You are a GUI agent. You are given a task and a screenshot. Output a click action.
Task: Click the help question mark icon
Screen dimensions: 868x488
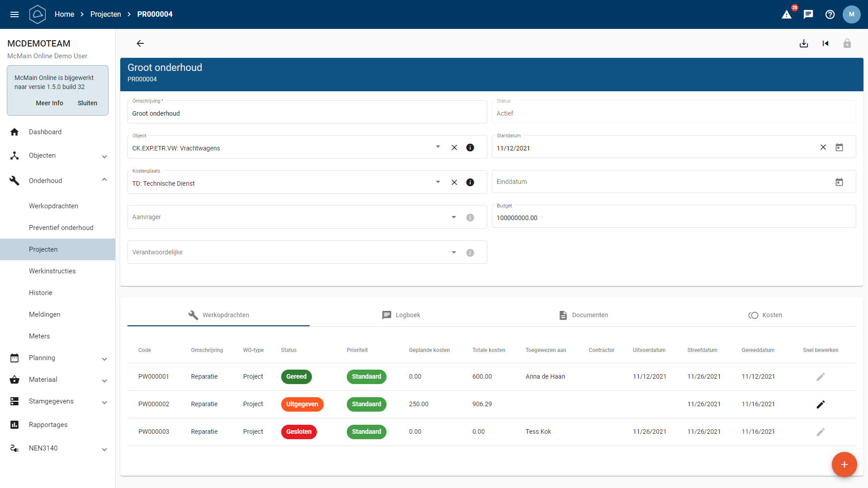point(830,14)
